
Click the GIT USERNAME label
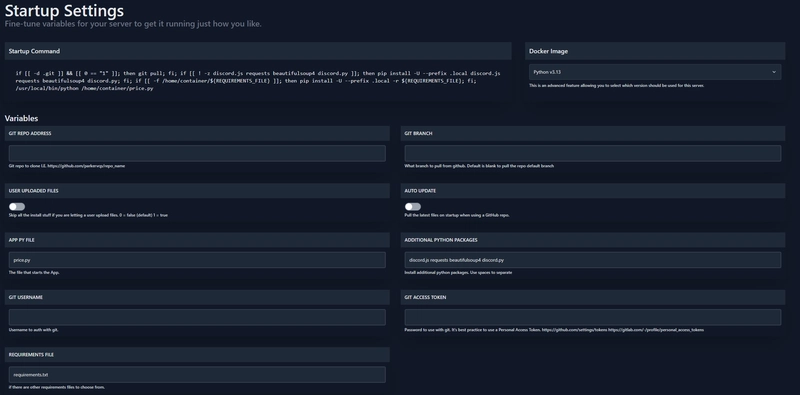coord(26,297)
